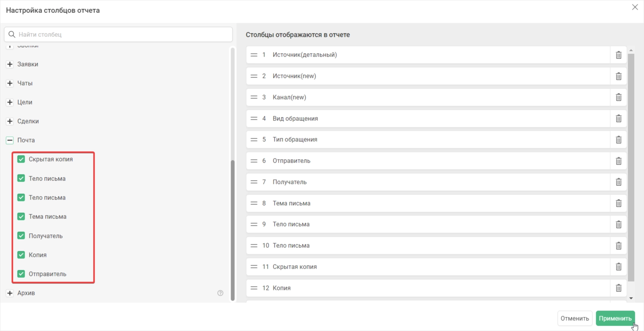Click trash icon for Вид обращения row
The image size is (644, 331).
tap(619, 119)
